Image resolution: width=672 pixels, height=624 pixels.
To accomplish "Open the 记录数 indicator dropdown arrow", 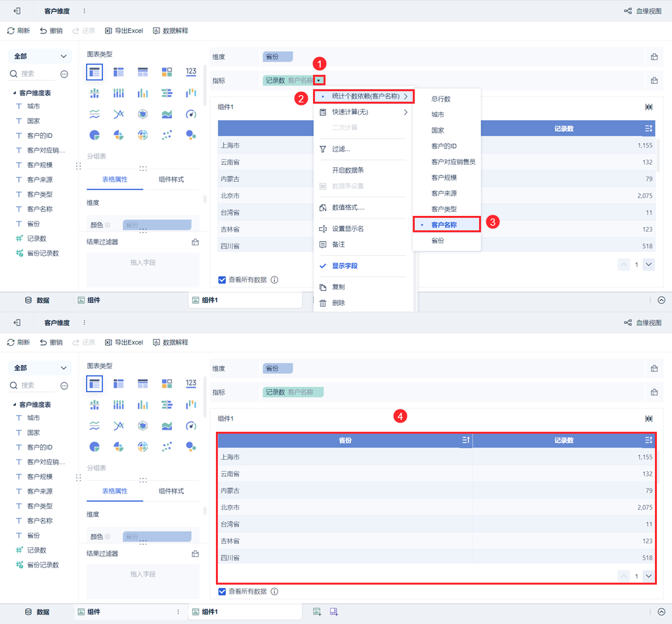I will (x=319, y=80).
